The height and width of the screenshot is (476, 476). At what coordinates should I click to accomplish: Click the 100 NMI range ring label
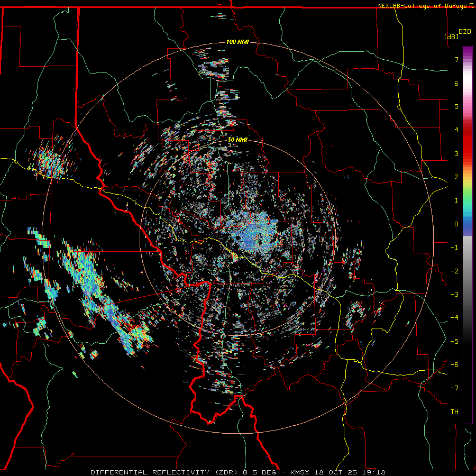coord(237,42)
